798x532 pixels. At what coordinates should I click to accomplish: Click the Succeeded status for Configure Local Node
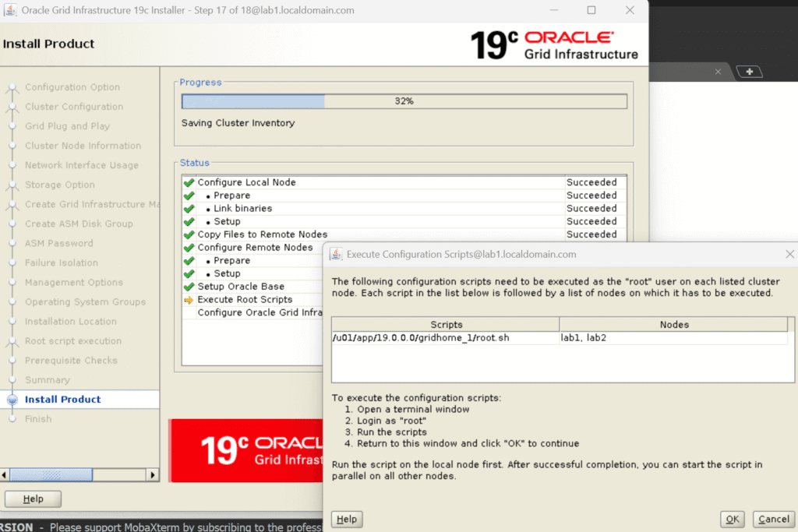pyautogui.click(x=591, y=182)
